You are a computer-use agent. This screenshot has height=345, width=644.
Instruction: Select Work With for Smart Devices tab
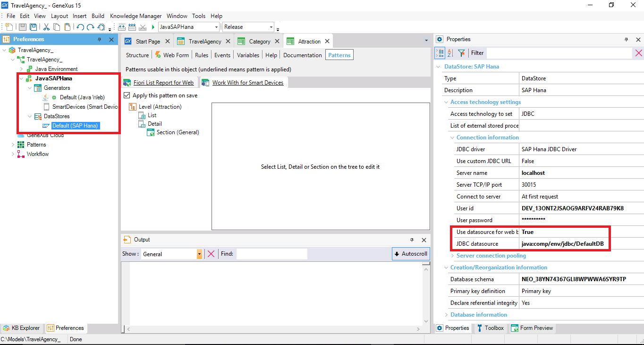point(244,83)
